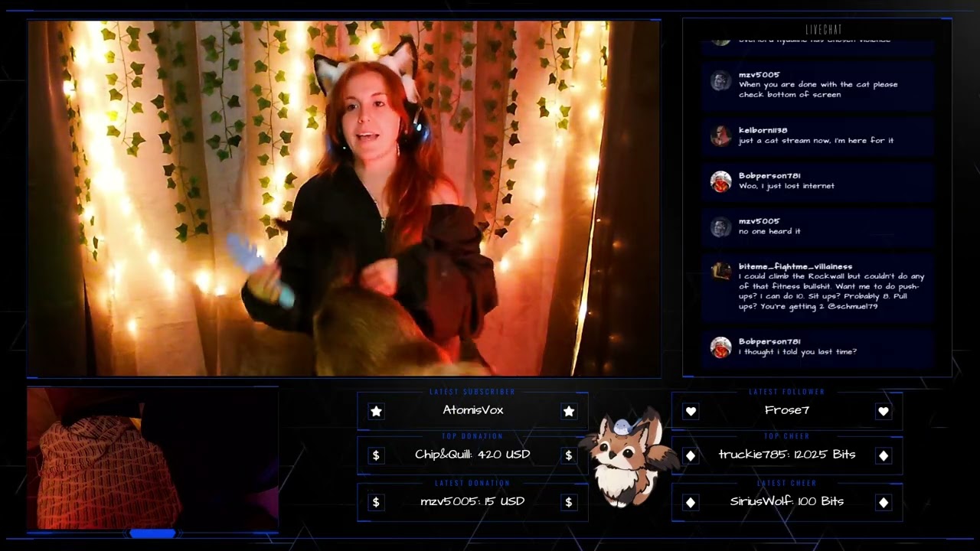The image size is (980, 551).
Task: Click the 'SiriusWolf: 100 Bits' text
Action: click(787, 501)
